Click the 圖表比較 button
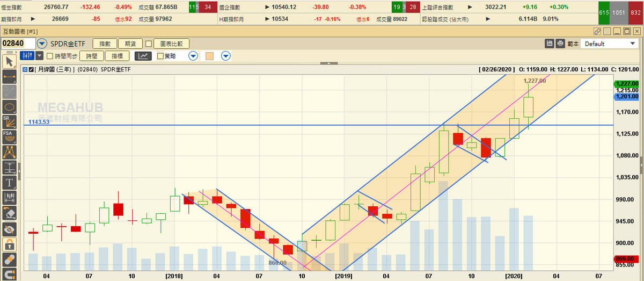Screen dimensions: 644x281 pos(171,44)
